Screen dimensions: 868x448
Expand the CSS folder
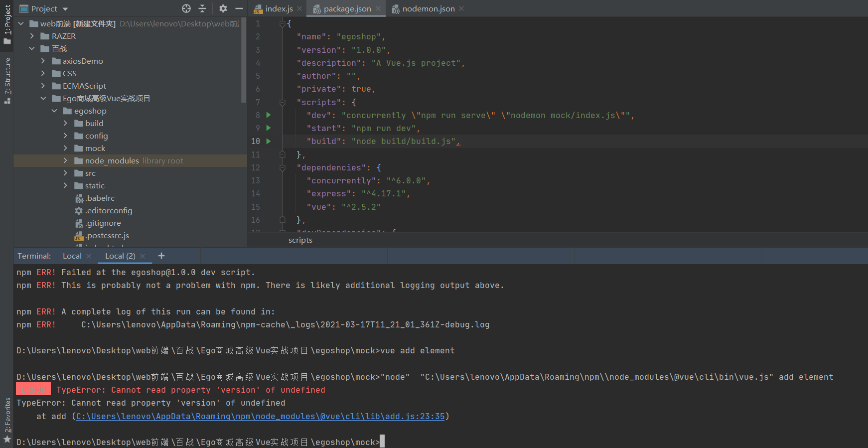(x=43, y=73)
